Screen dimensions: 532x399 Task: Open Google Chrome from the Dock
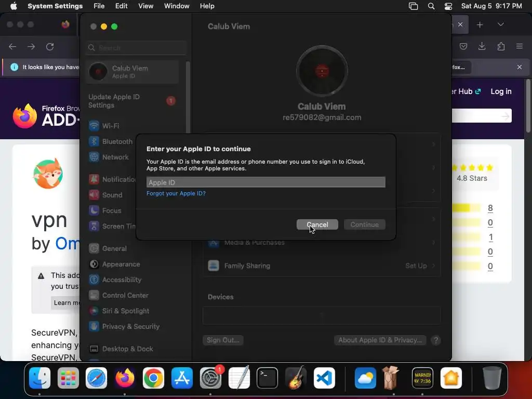click(x=153, y=378)
